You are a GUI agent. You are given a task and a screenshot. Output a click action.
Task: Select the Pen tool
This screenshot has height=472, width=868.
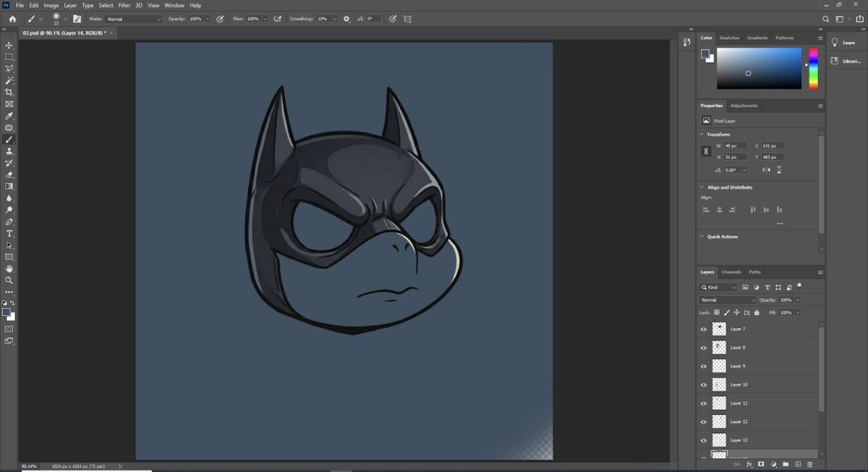tap(9, 222)
